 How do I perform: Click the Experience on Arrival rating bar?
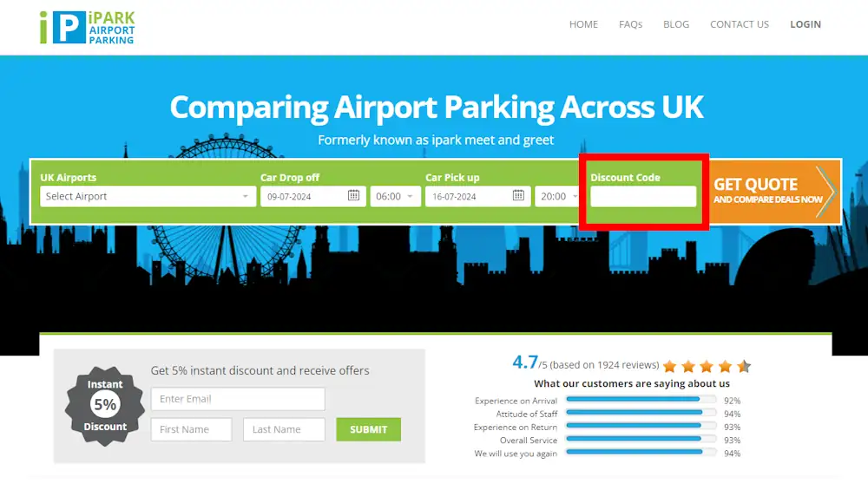[x=641, y=399]
